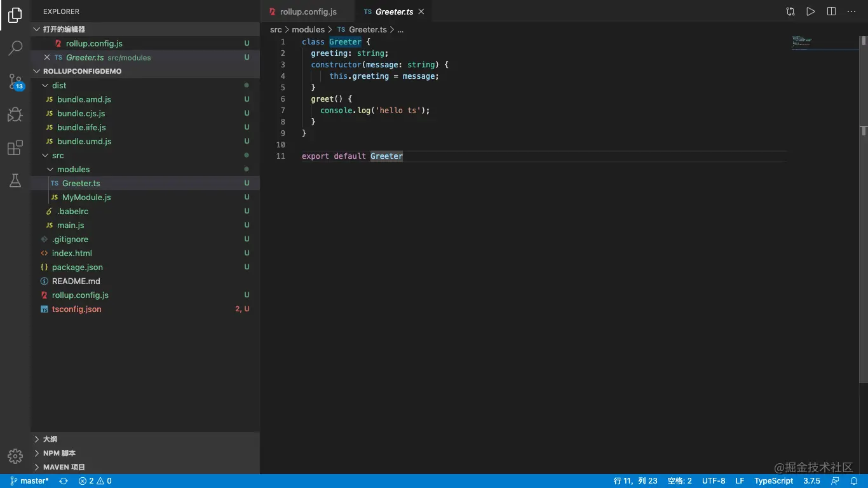
Task: Collapse the dist folder
Action: [x=59, y=85]
